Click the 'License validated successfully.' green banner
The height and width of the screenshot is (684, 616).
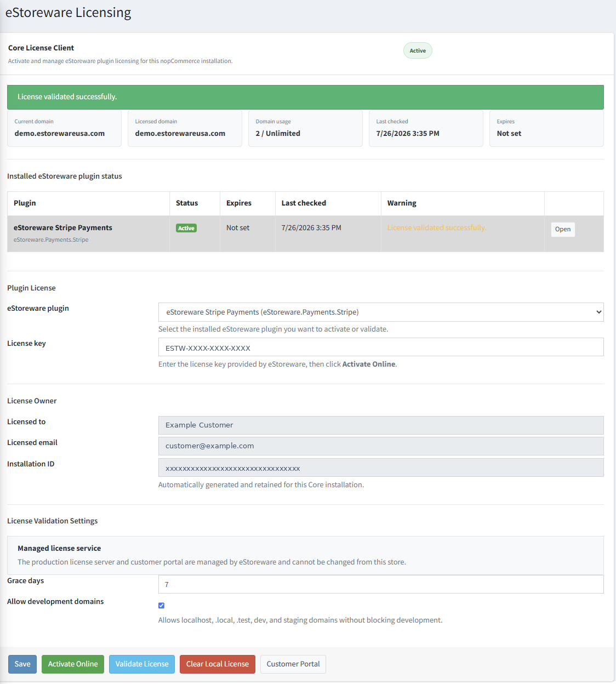coord(305,97)
